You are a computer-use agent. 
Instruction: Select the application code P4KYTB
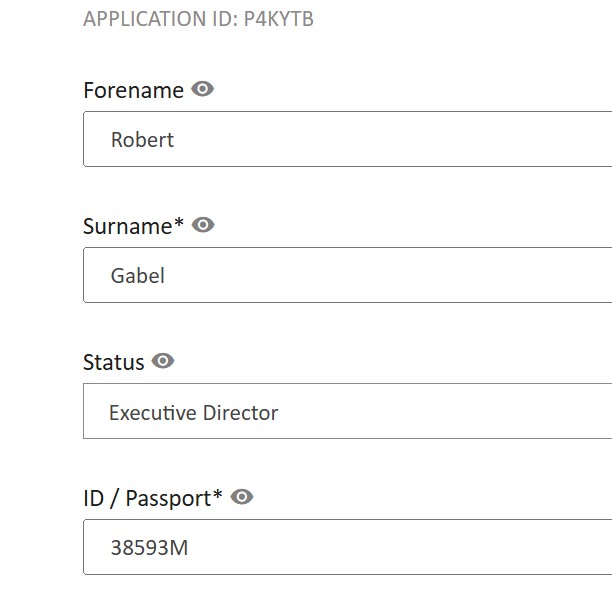(x=279, y=19)
